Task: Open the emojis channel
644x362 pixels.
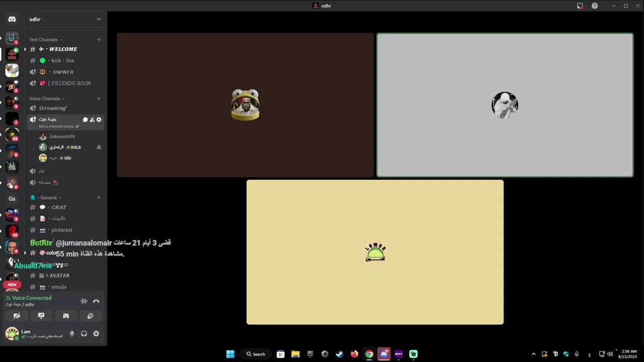Action: click(65, 287)
